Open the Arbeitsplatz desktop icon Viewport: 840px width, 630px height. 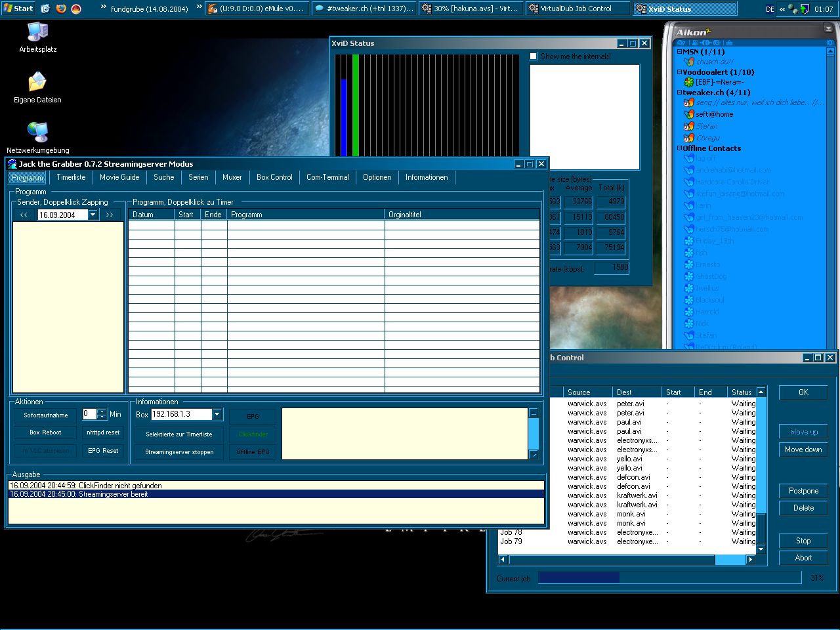pos(37,33)
